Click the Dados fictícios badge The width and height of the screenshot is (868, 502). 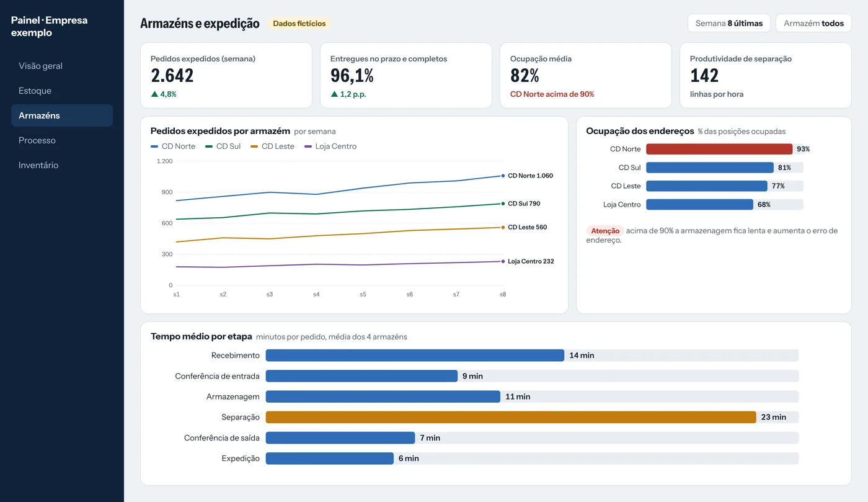click(x=299, y=24)
